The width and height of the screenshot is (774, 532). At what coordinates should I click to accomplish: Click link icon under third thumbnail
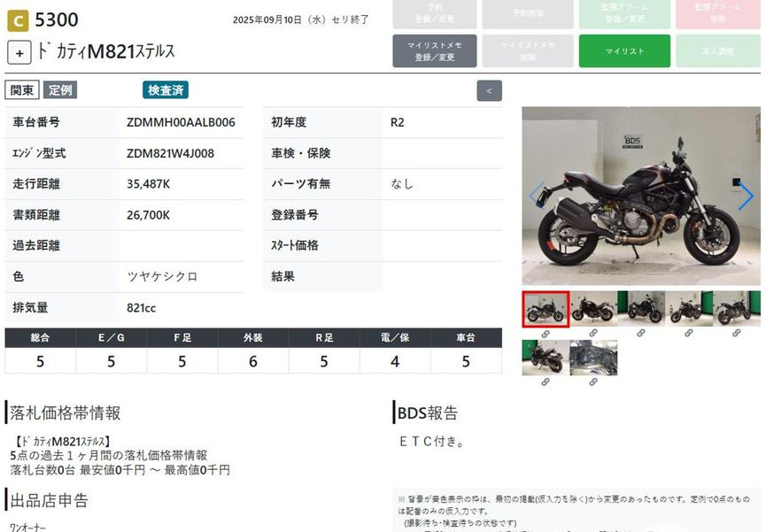point(640,334)
